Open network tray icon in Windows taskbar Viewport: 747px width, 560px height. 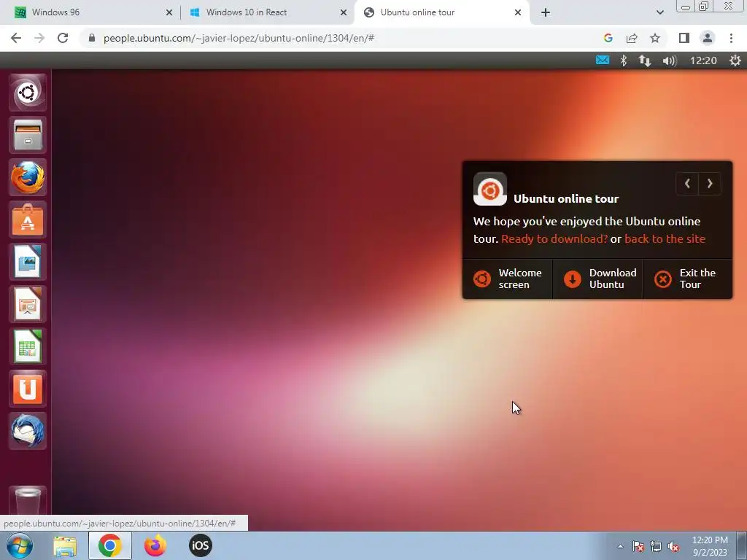click(x=656, y=546)
